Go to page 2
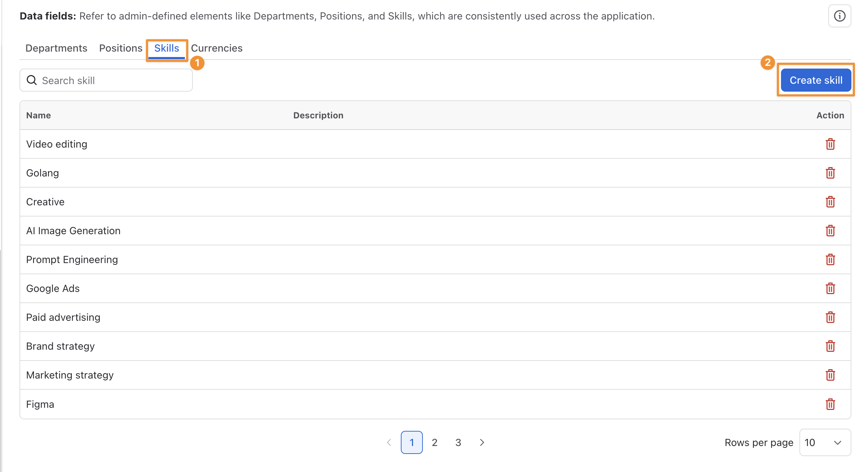 click(x=435, y=442)
